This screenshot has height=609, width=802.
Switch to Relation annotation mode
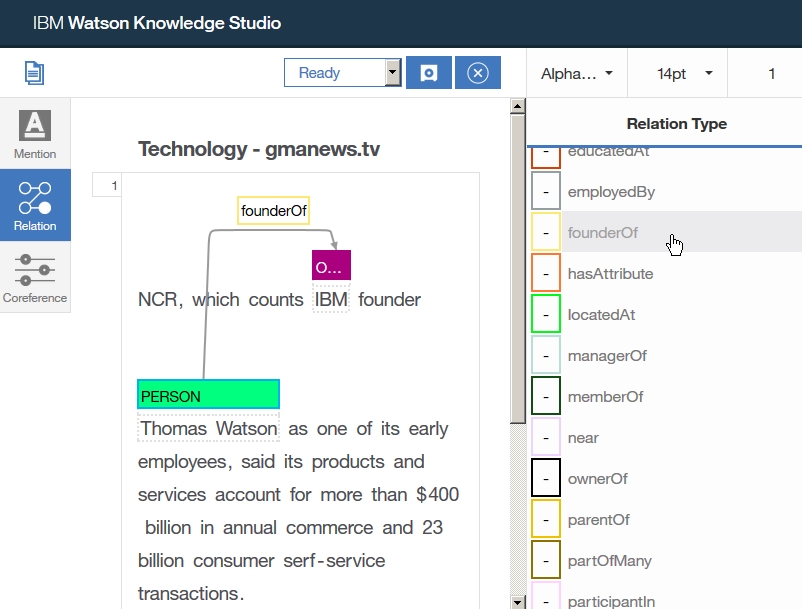(35, 205)
